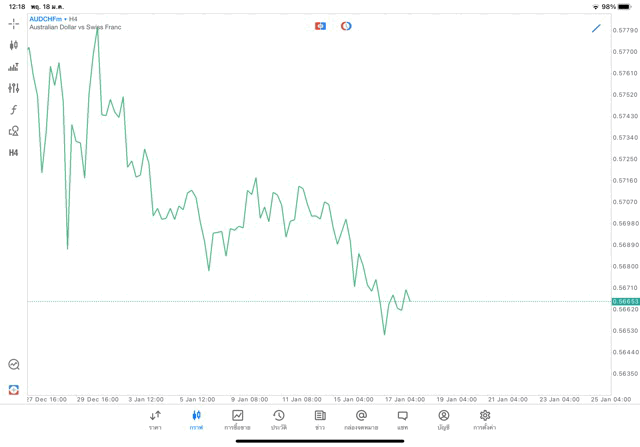Toggle the red-blue circular button above the chart
This screenshot has height=447, width=640.
[x=346, y=26]
